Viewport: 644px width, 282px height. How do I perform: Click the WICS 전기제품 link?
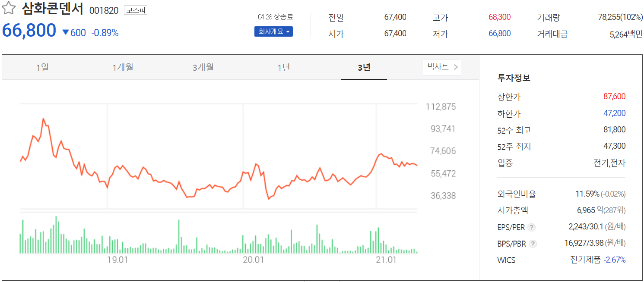[x=585, y=260]
